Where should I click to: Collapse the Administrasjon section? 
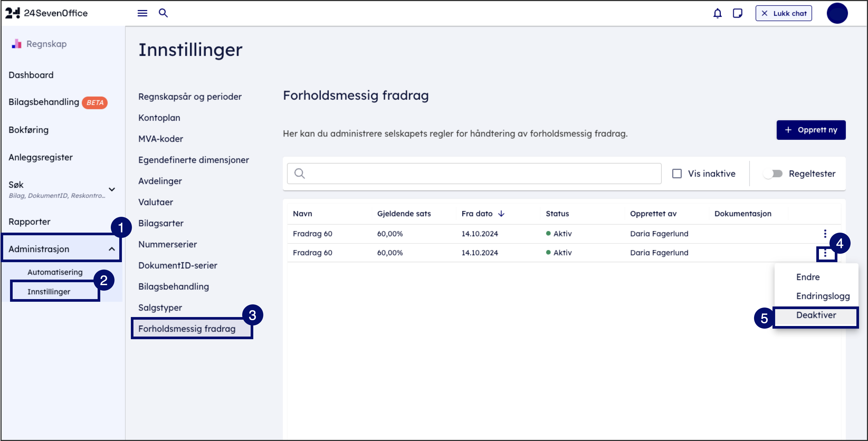click(x=112, y=249)
